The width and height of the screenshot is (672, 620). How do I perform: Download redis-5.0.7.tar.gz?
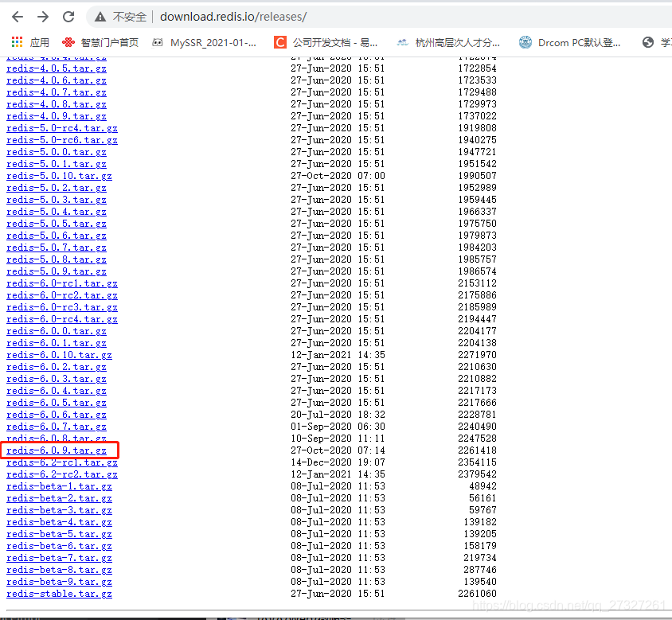coord(57,248)
